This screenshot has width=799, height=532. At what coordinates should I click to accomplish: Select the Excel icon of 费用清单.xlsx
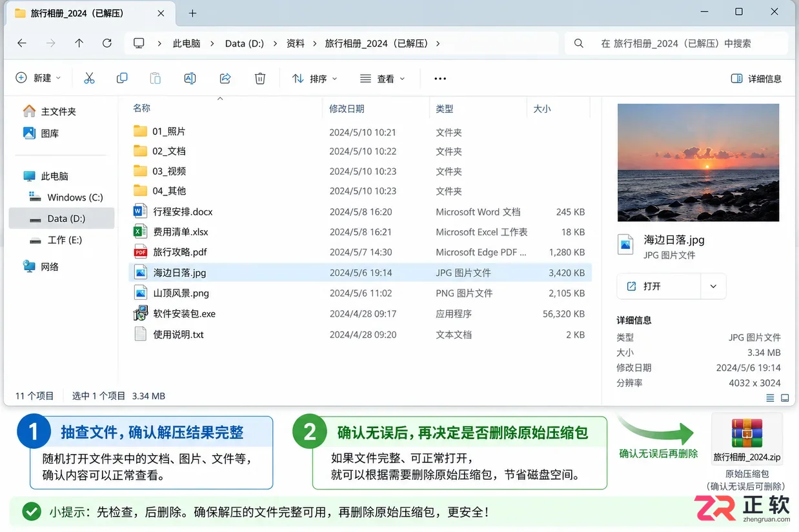[x=140, y=232]
